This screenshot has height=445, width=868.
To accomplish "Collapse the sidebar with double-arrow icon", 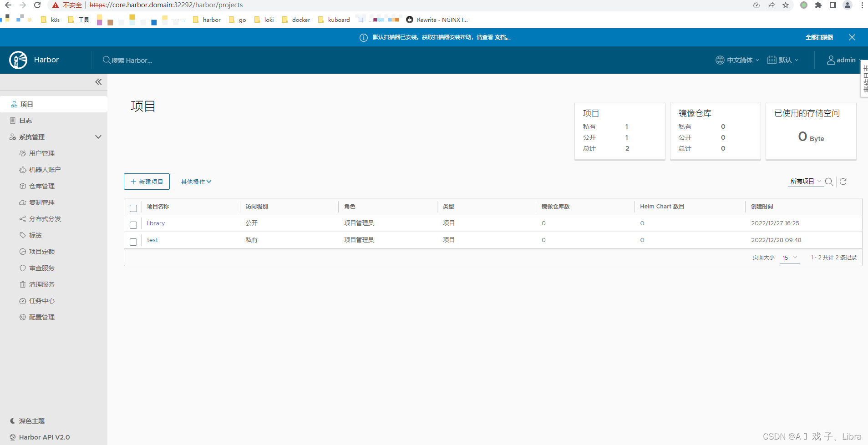I will tap(98, 82).
